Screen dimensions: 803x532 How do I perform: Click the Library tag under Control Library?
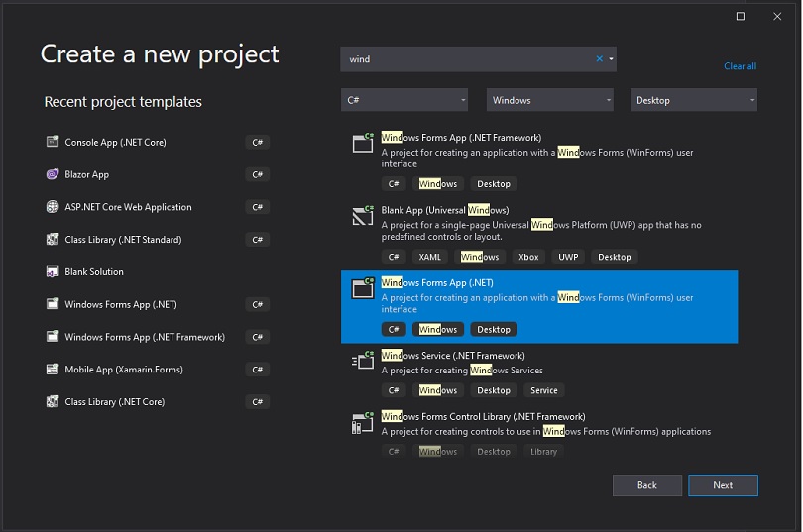[x=543, y=451]
